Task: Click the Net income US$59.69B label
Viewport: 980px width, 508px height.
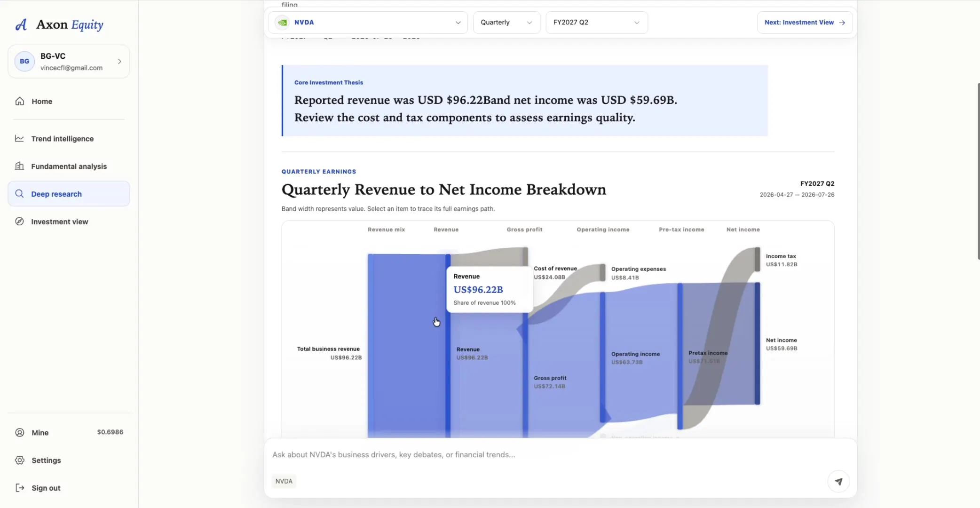Action: click(x=782, y=344)
